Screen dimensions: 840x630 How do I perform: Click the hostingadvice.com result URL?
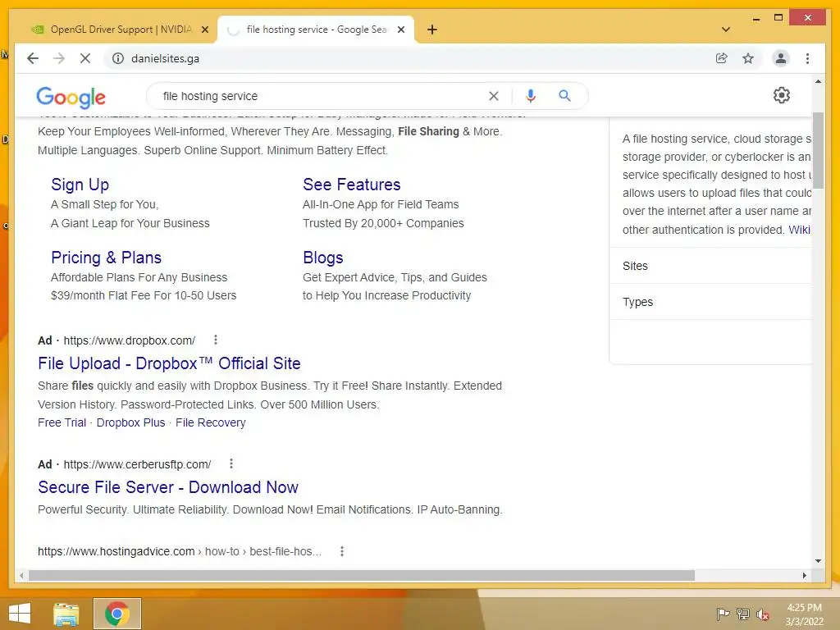(180, 551)
